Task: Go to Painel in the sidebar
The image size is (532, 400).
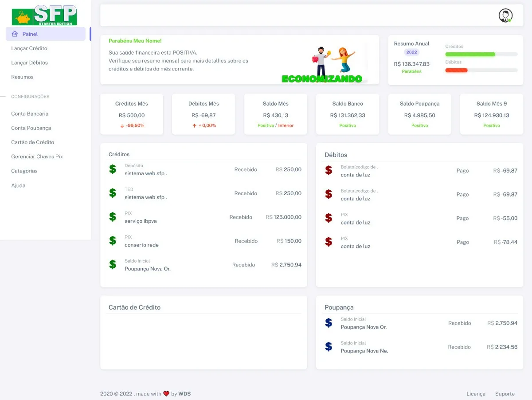Action: tap(46, 34)
